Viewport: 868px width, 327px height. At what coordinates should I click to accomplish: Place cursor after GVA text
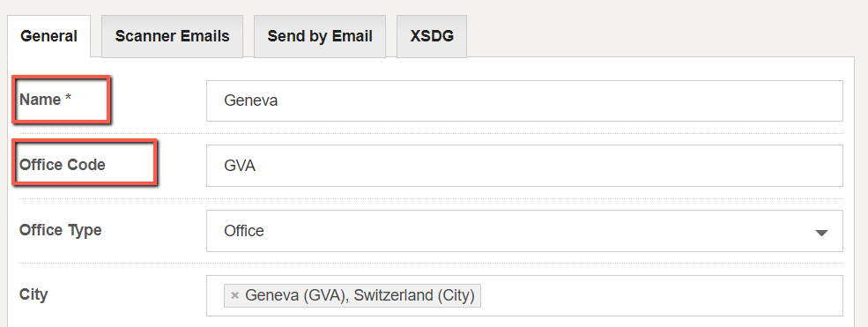pos(256,166)
